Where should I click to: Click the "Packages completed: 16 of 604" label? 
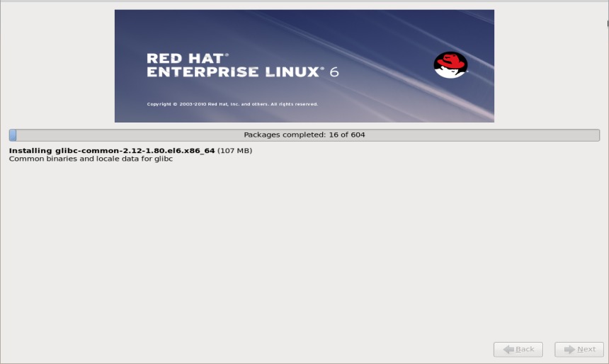click(x=304, y=135)
